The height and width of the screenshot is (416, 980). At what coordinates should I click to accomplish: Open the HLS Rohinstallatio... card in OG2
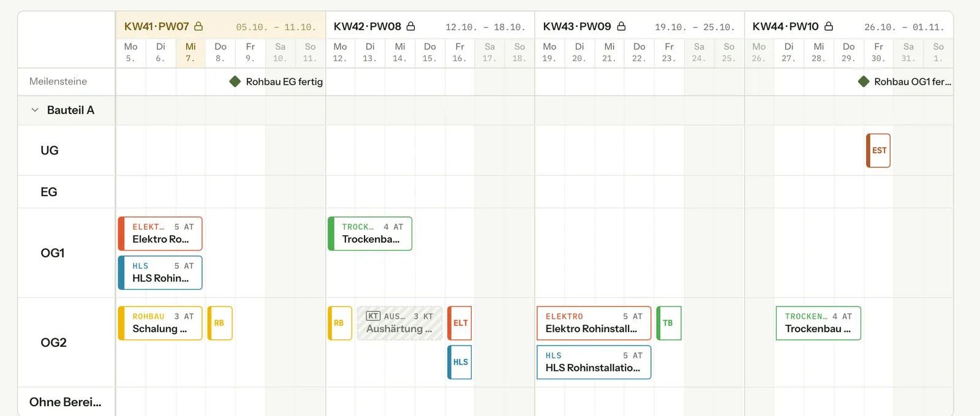(x=594, y=362)
